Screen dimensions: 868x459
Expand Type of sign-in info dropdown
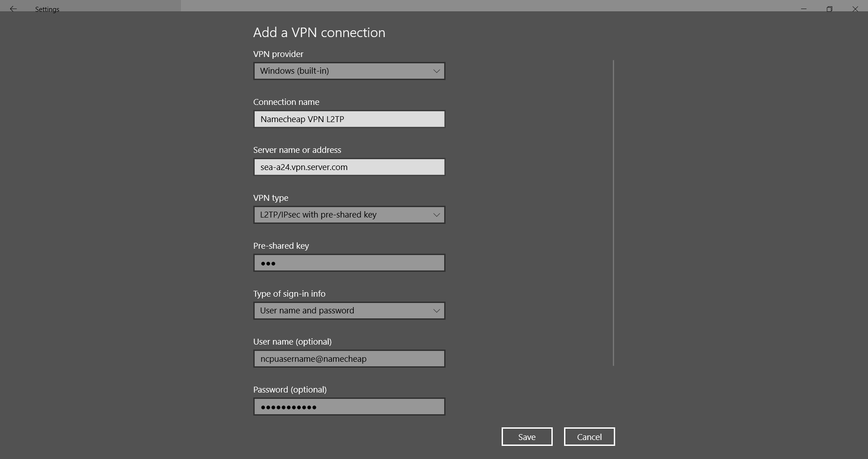[349, 311]
